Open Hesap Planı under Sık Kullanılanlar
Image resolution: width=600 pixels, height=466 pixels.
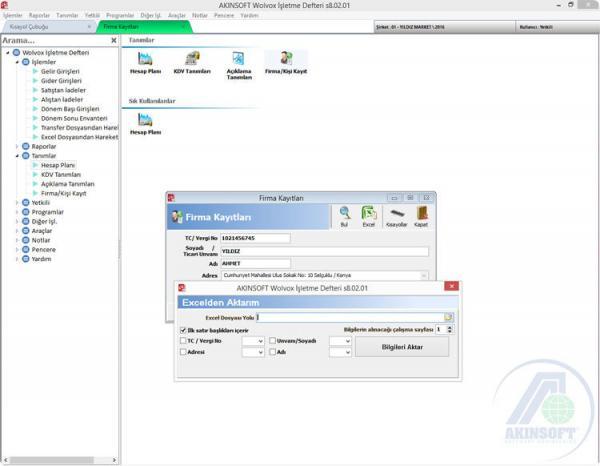145,123
